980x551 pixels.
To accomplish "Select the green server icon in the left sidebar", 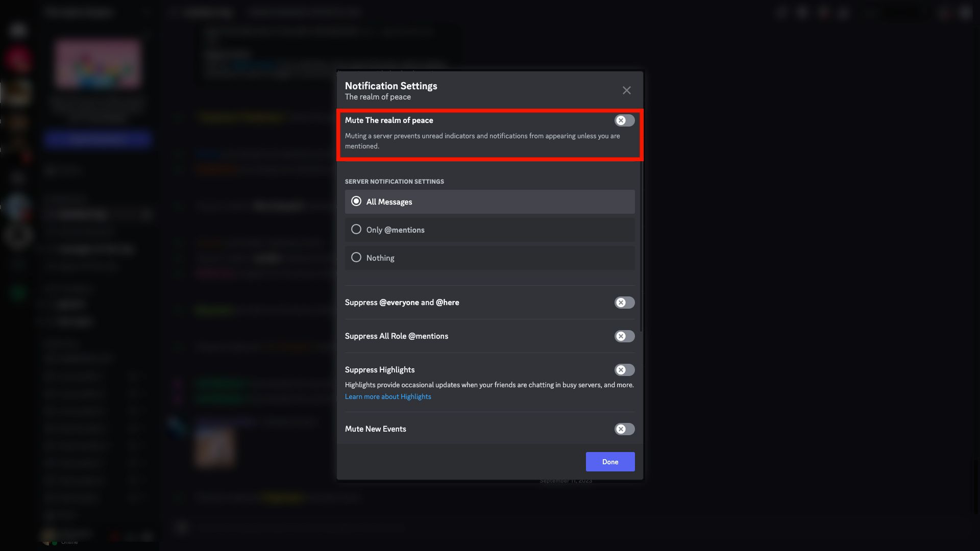I will (18, 293).
